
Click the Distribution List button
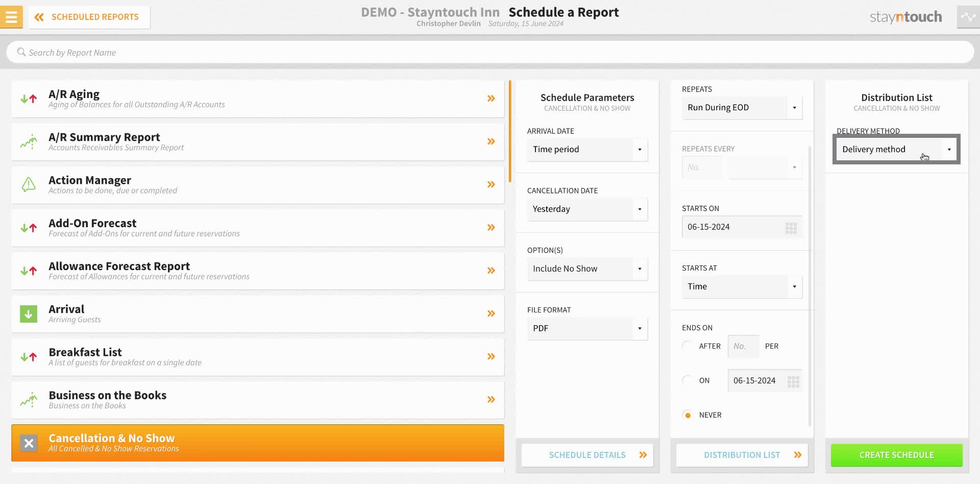coord(742,455)
